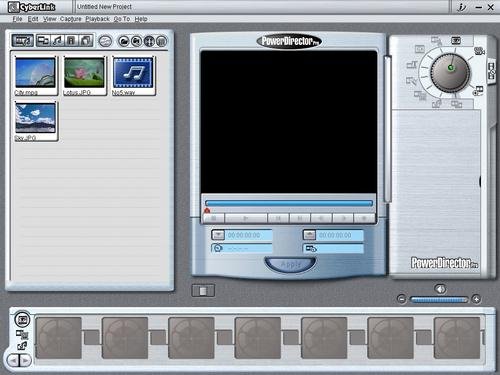The height and width of the screenshot is (375, 500).
Task: Toggle timeline view icon under storyboard icon
Action: [22, 335]
